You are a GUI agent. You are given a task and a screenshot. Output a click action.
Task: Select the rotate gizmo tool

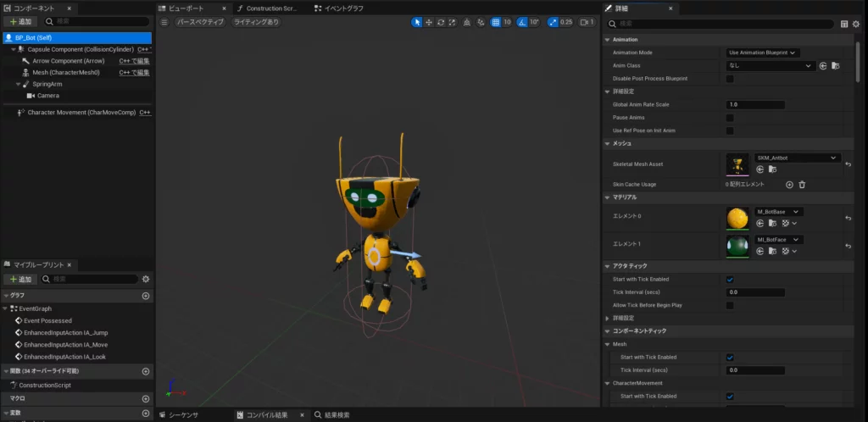(440, 22)
